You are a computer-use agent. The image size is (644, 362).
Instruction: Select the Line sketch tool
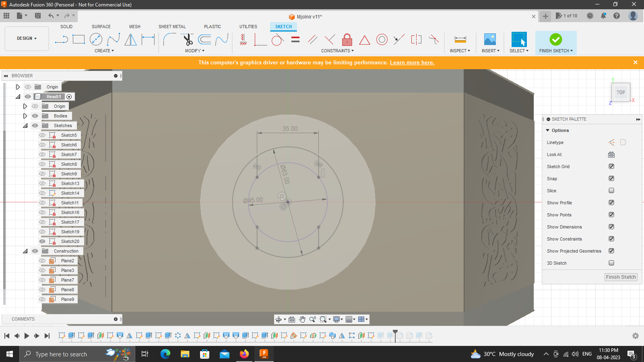coord(62,39)
